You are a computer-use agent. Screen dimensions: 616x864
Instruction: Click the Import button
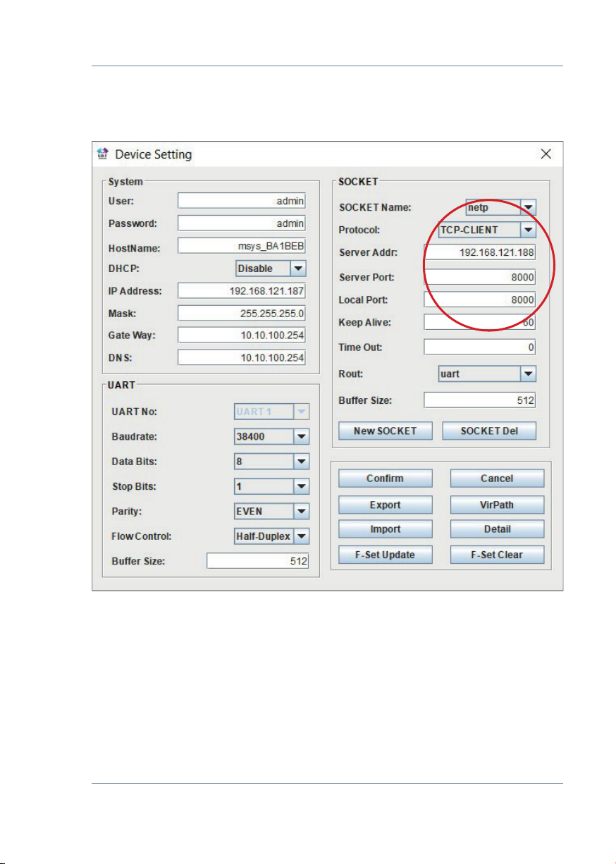coord(385,529)
